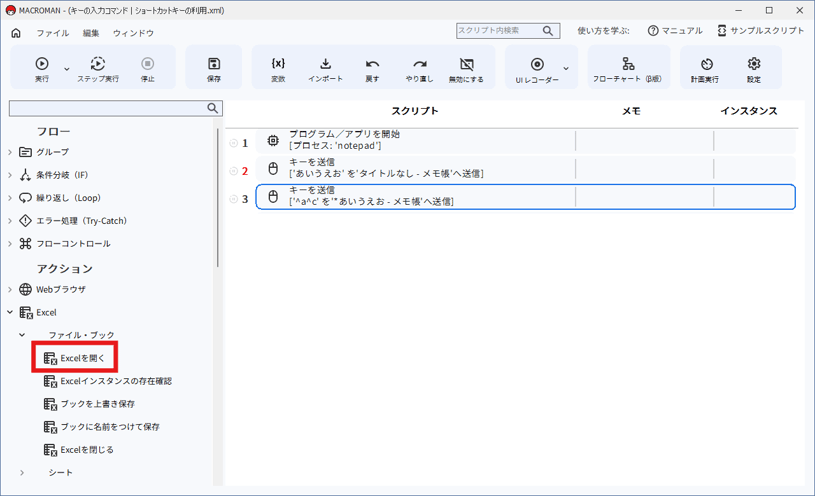Open the ウィンドウ menu
Screen dimensions: 815x496
click(134, 33)
